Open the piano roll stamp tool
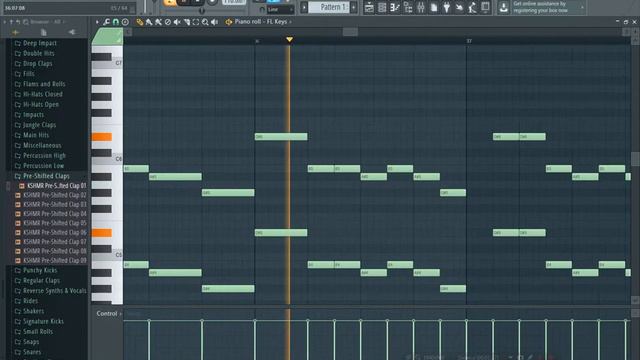640x360 pixels. pos(125,22)
